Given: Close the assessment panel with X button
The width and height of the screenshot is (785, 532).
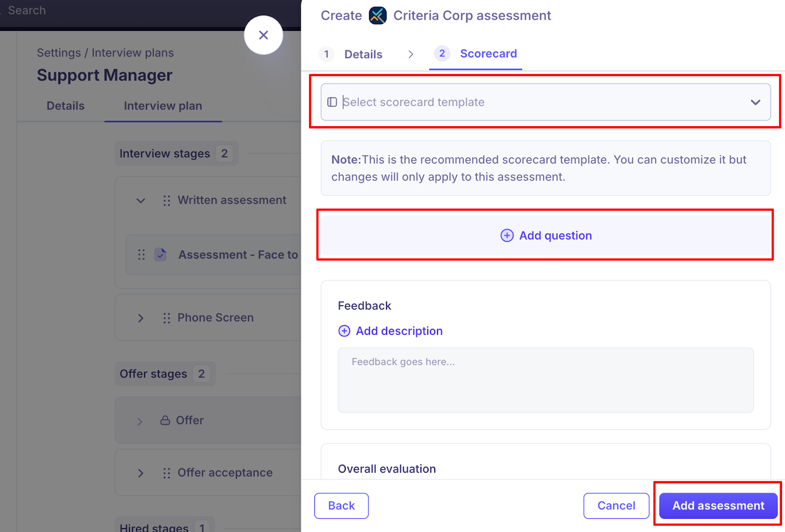Looking at the screenshot, I should tap(263, 35).
